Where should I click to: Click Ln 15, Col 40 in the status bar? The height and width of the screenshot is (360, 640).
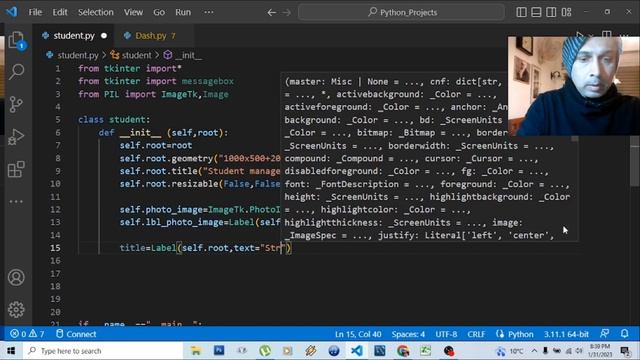pos(358,334)
